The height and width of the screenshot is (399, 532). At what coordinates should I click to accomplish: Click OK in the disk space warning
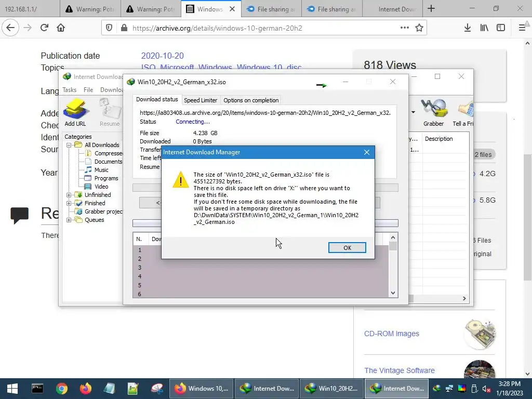[347, 248]
